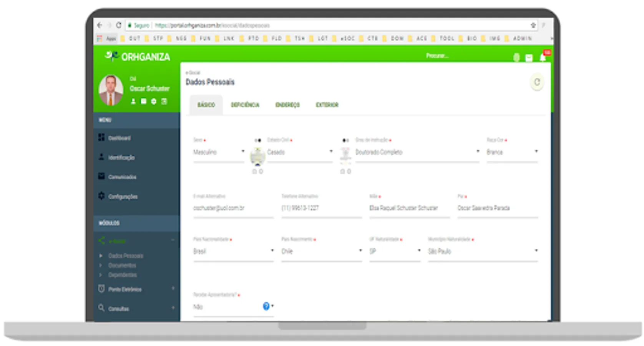The width and height of the screenshot is (644, 346).
Task: Switch to the EXTERIOR tab
Action: (x=327, y=105)
